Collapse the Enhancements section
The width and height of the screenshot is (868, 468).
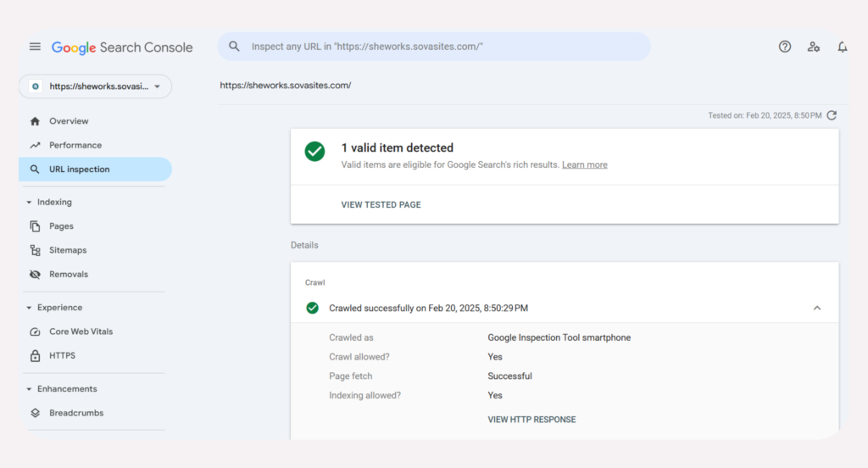pos(29,389)
